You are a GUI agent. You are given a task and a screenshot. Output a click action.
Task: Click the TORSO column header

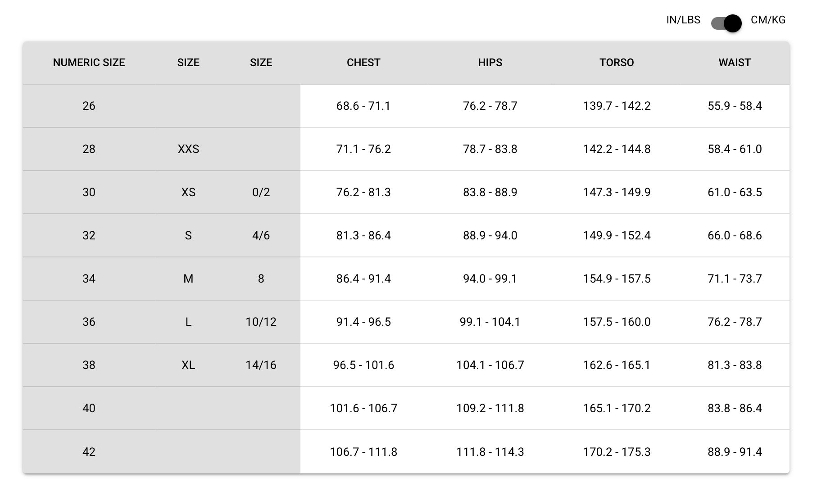(x=616, y=63)
